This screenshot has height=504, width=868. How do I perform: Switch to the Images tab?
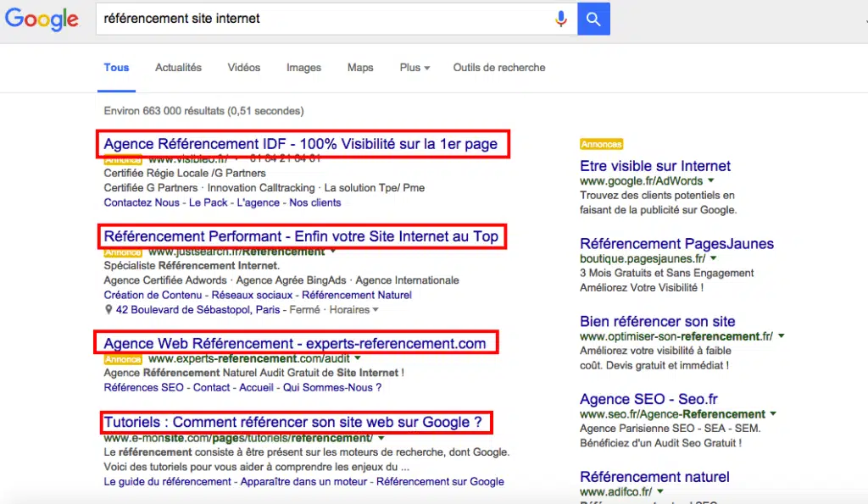pos(303,67)
